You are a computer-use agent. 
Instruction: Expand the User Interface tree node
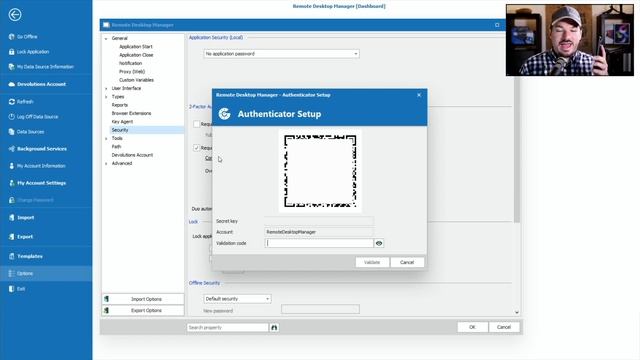pyautogui.click(x=106, y=89)
